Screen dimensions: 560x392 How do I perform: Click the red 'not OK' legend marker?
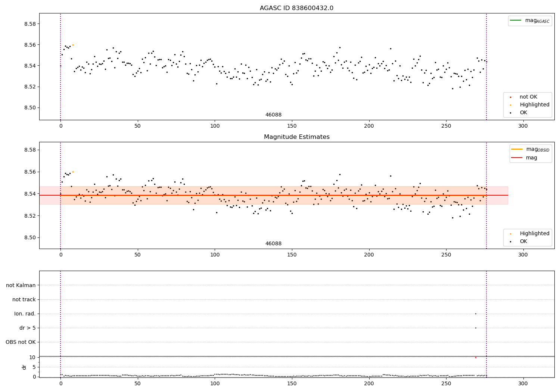pos(511,97)
